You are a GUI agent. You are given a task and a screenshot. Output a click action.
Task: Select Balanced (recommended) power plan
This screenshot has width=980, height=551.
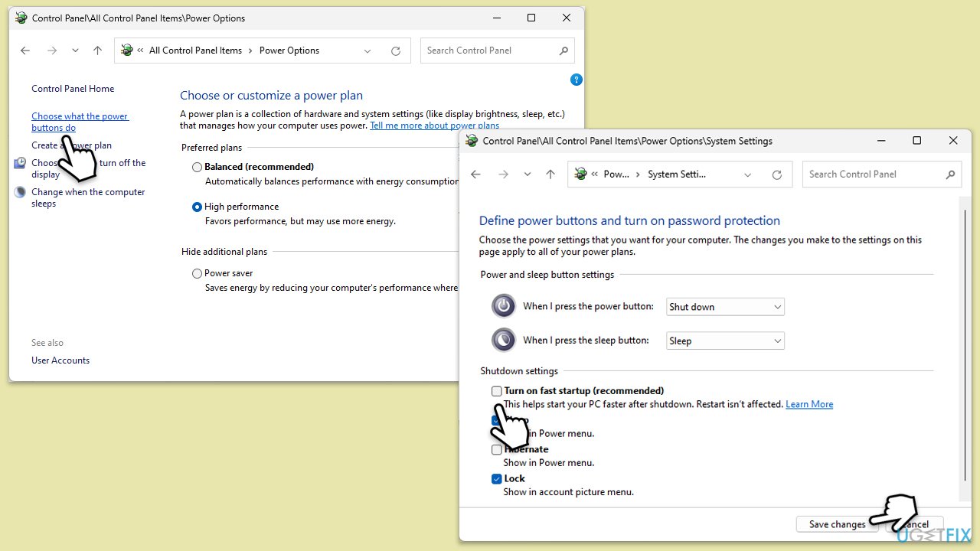(x=198, y=167)
